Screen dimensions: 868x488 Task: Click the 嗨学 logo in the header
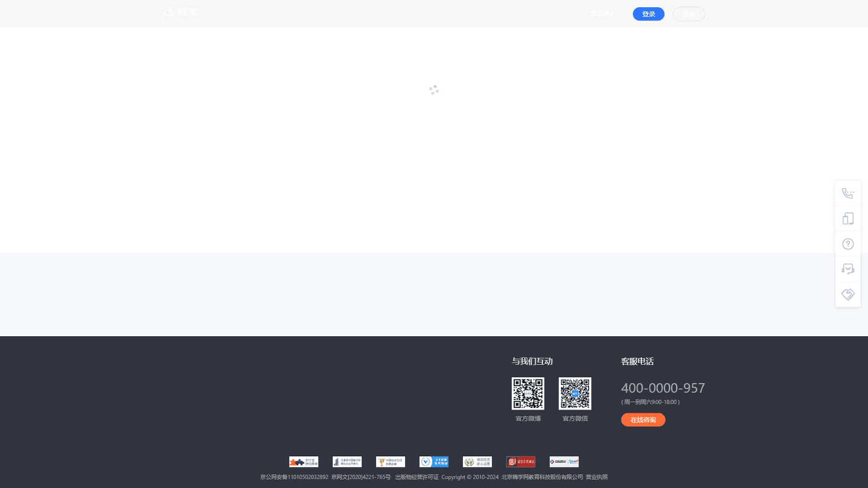point(180,13)
